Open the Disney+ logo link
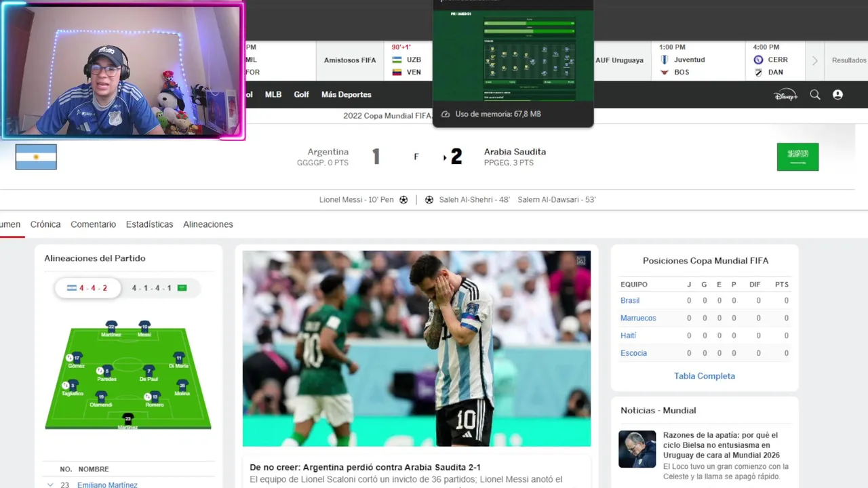 pos(786,95)
